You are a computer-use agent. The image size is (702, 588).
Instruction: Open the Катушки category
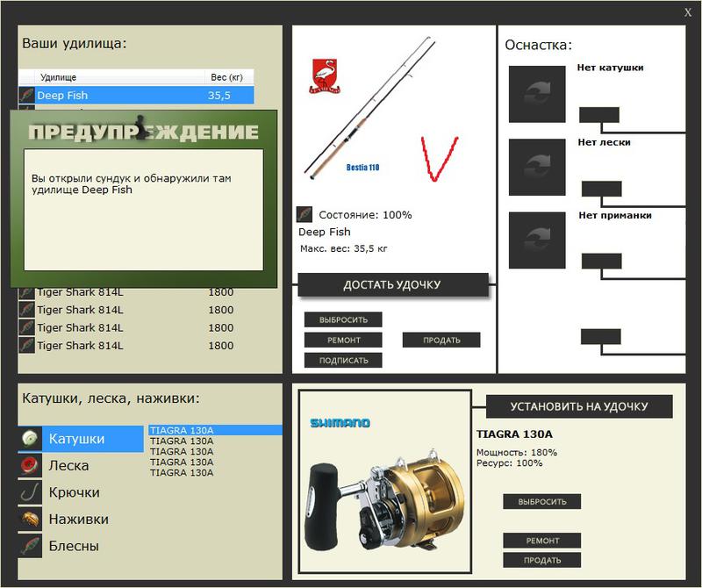tap(81, 439)
